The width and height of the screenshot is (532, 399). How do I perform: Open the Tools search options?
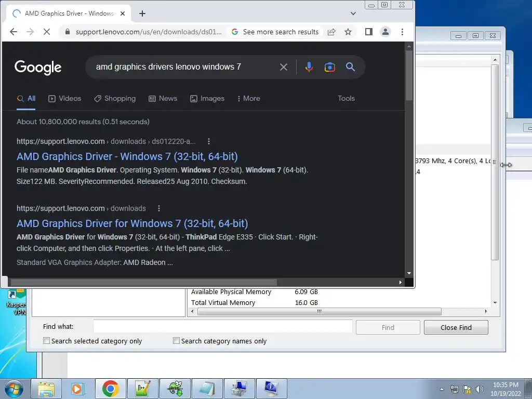pyautogui.click(x=346, y=98)
